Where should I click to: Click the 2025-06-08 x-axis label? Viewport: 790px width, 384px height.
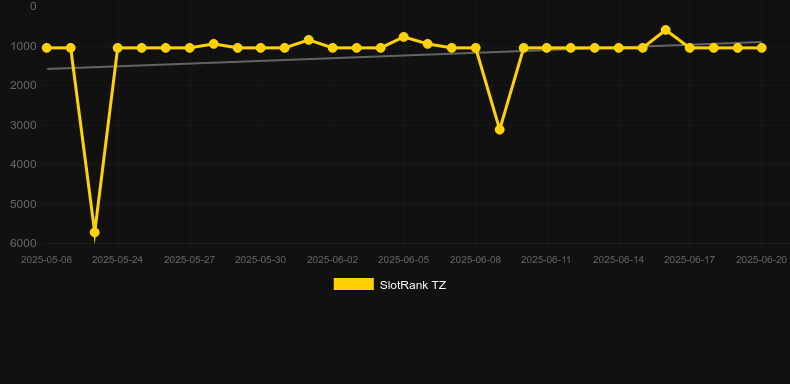[x=475, y=260]
